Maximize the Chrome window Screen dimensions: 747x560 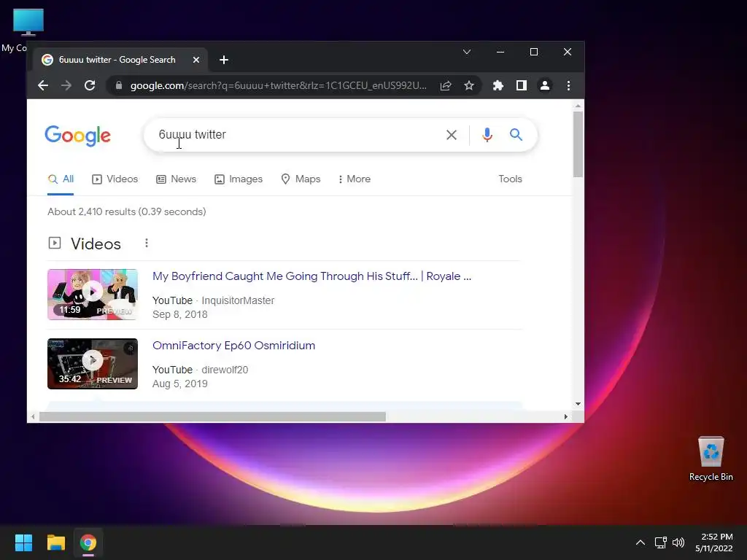click(533, 52)
